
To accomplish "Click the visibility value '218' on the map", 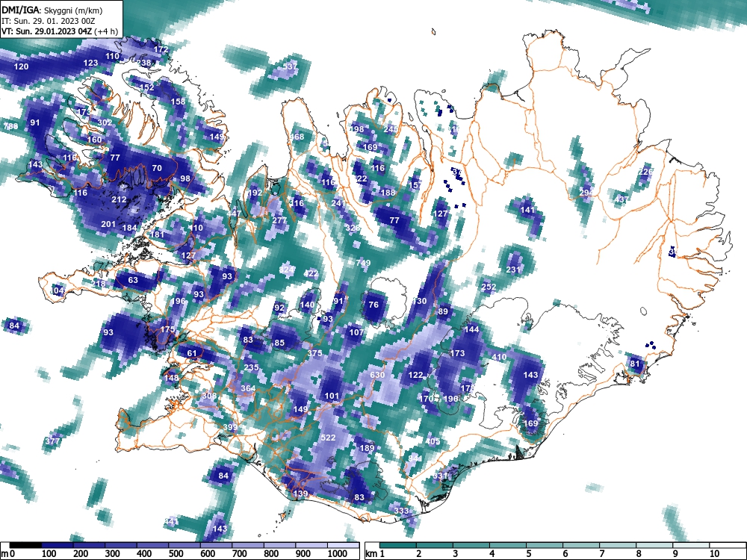I will tap(98, 284).
